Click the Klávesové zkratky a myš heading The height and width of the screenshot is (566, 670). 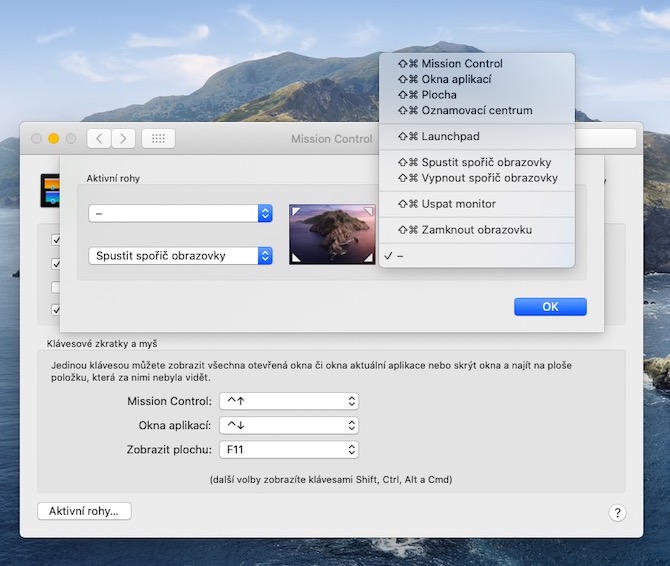click(x=102, y=343)
